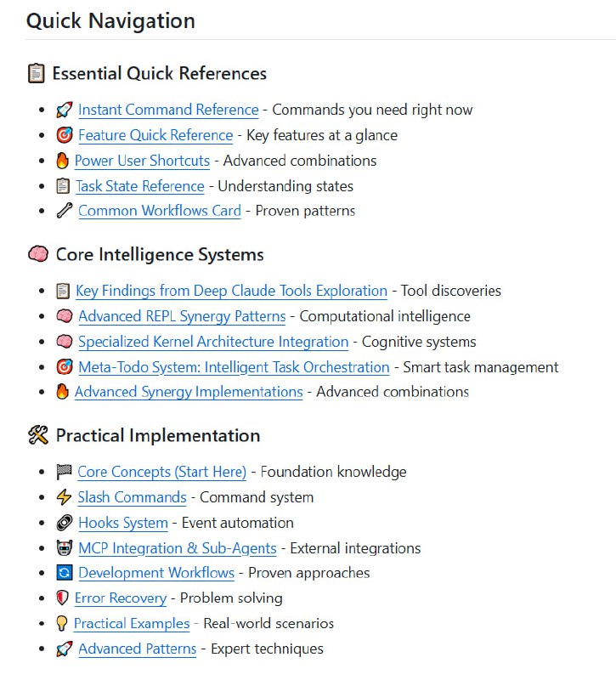Open the Common Workflows Card link

coord(160,211)
